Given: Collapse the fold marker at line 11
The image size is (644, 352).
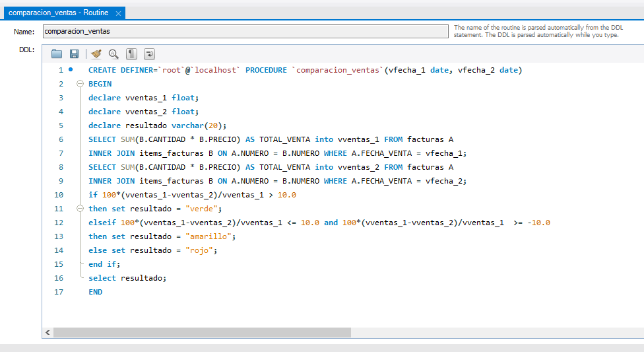Looking at the screenshot, I should click(x=80, y=209).
